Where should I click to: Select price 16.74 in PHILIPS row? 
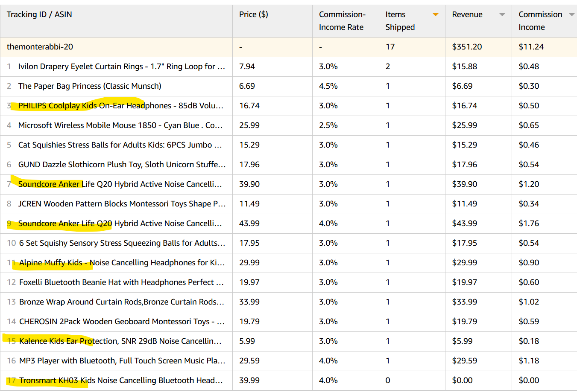[x=249, y=106]
